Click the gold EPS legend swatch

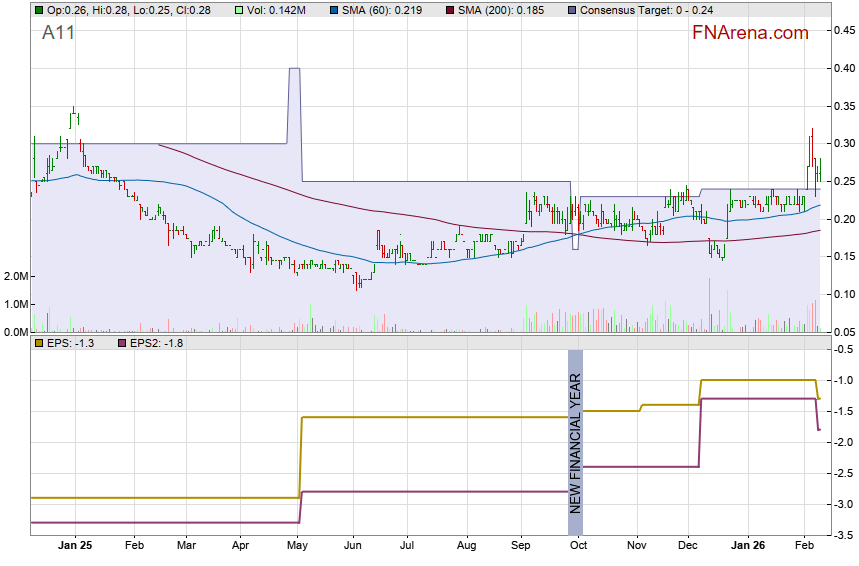38,343
